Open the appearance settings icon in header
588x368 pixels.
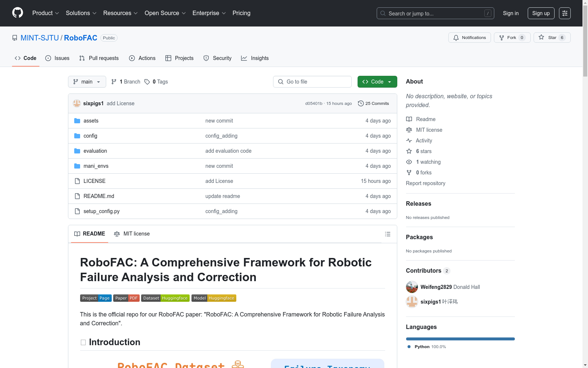point(565,13)
